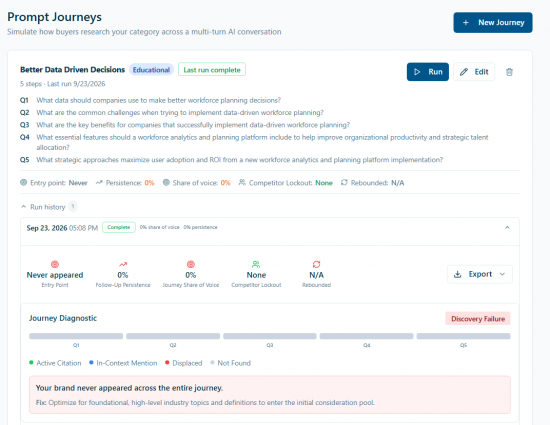Click the Discovery Failure label
Image resolution: width=550 pixels, height=425 pixels.
click(x=478, y=319)
